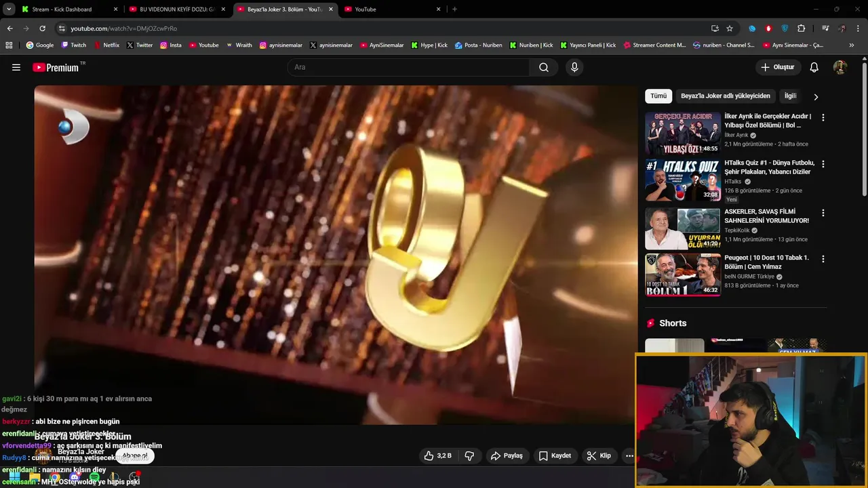Screen dimensions: 868x488
Task: Open the notifications bell
Action: click(814, 67)
